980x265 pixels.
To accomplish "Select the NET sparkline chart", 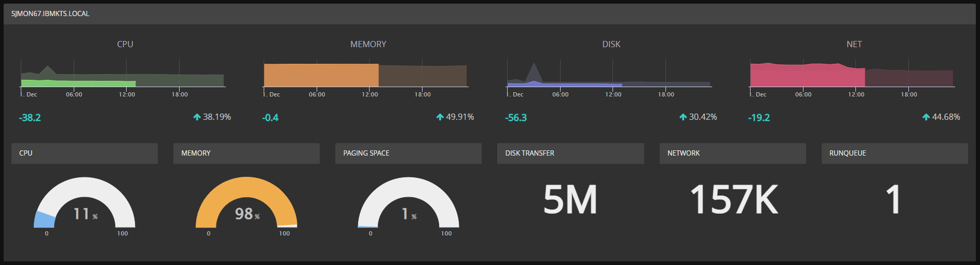I will [x=852, y=73].
